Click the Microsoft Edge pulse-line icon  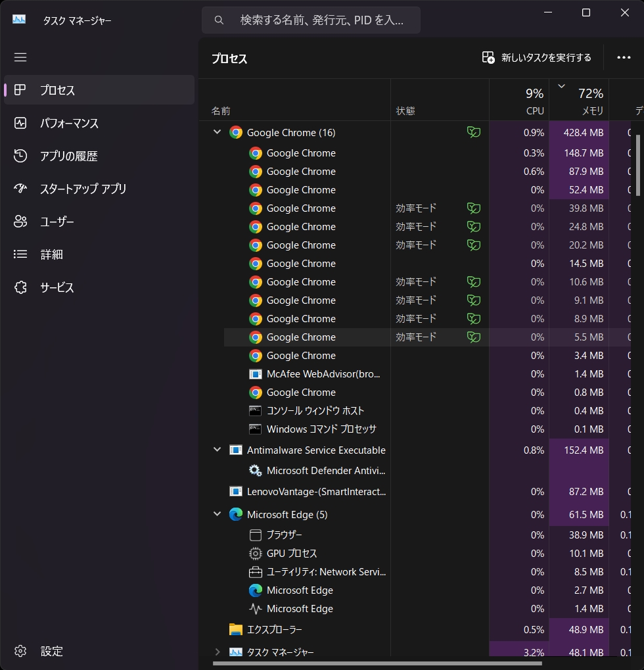[x=256, y=608]
